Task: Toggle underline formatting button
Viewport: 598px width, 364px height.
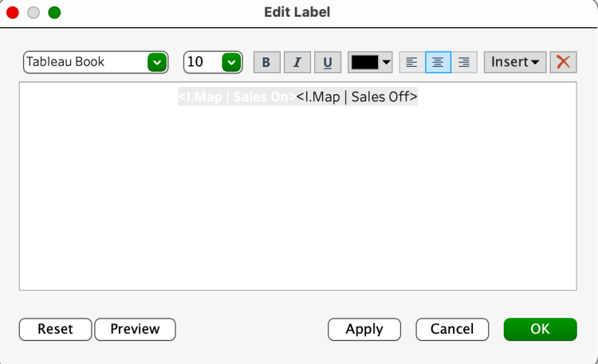Action: click(328, 62)
